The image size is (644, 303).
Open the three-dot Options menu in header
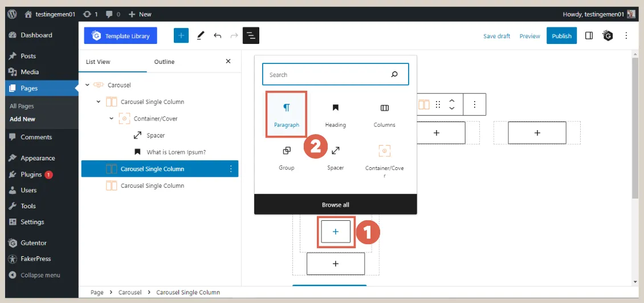click(x=626, y=36)
